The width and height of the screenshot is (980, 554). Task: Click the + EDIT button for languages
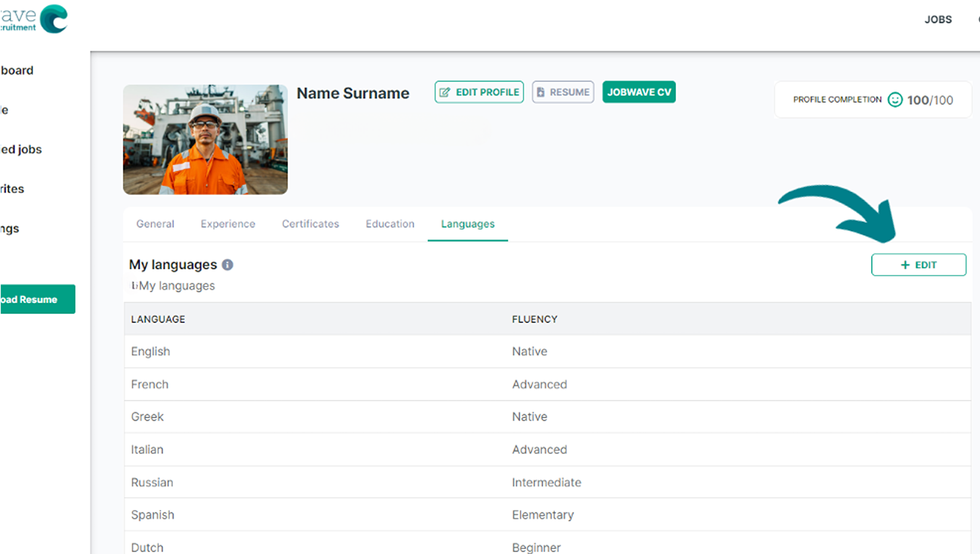[x=918, y=265]
